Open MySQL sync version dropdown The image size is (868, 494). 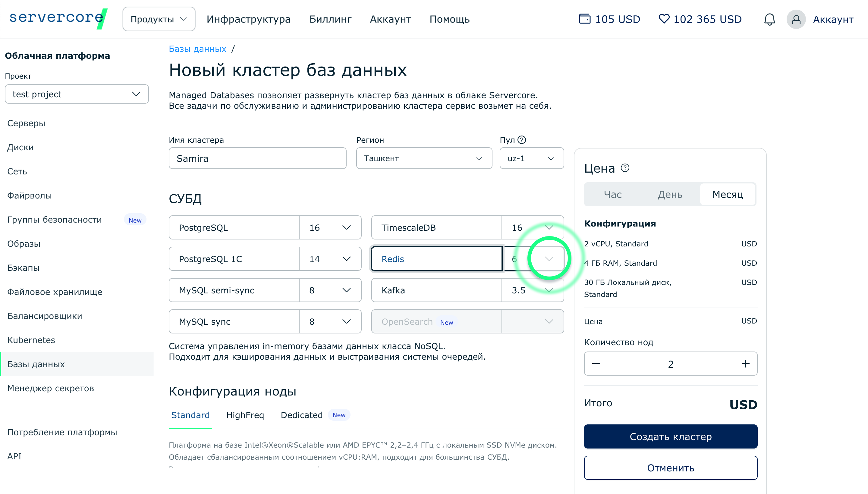(330, 321)
